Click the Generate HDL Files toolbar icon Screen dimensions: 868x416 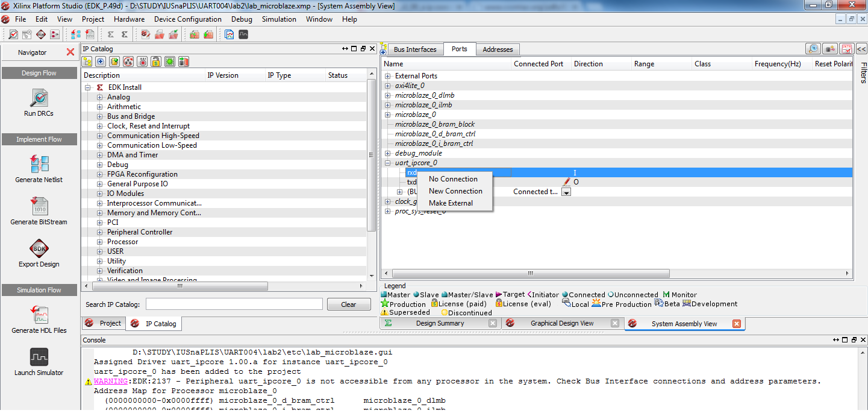(x=229, y=34)
